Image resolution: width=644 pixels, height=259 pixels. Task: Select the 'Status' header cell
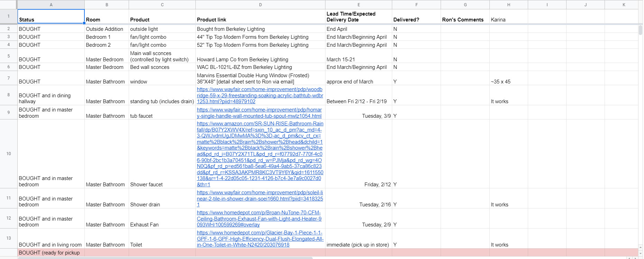click(51, 16)
